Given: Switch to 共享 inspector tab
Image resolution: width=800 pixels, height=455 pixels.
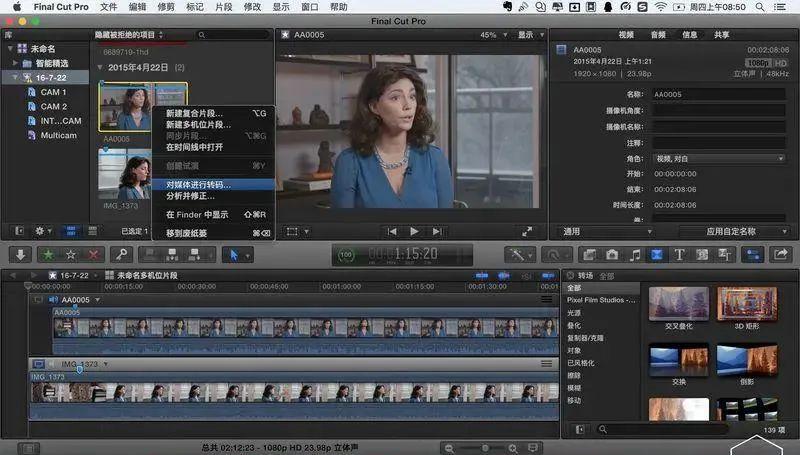Looking at the screenshot, I should 721,35.
